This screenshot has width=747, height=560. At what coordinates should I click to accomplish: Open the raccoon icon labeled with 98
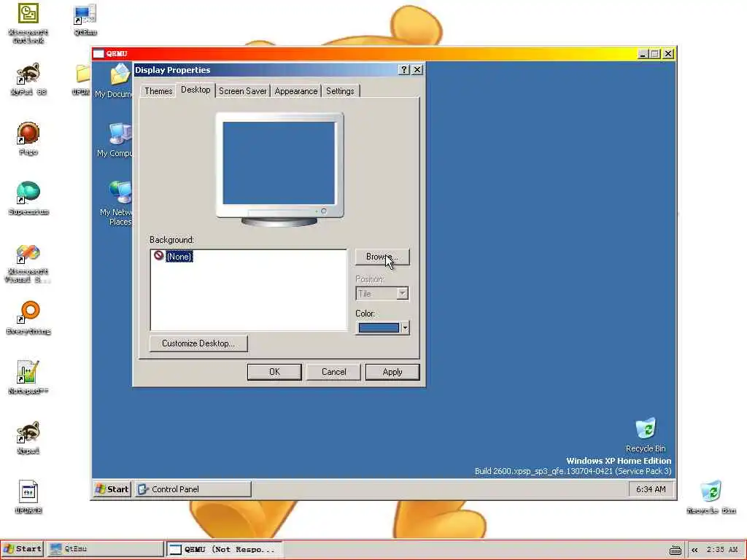tap(28, 74)
